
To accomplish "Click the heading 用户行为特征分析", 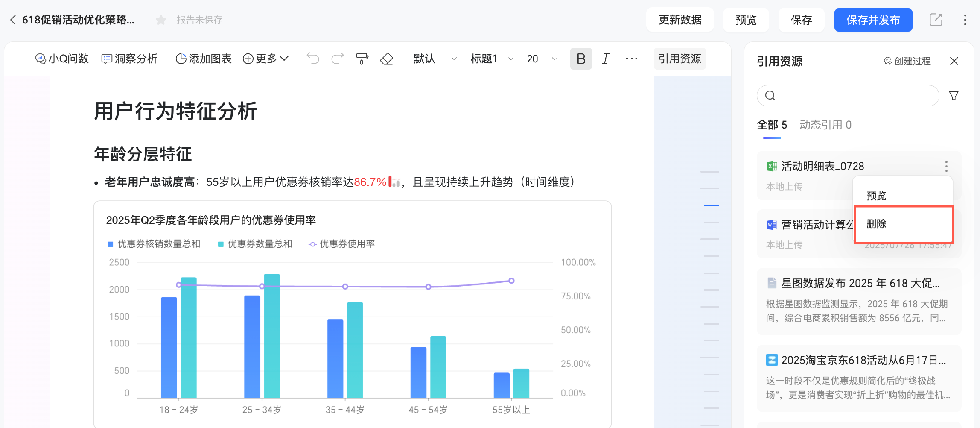I will point(175,111).
